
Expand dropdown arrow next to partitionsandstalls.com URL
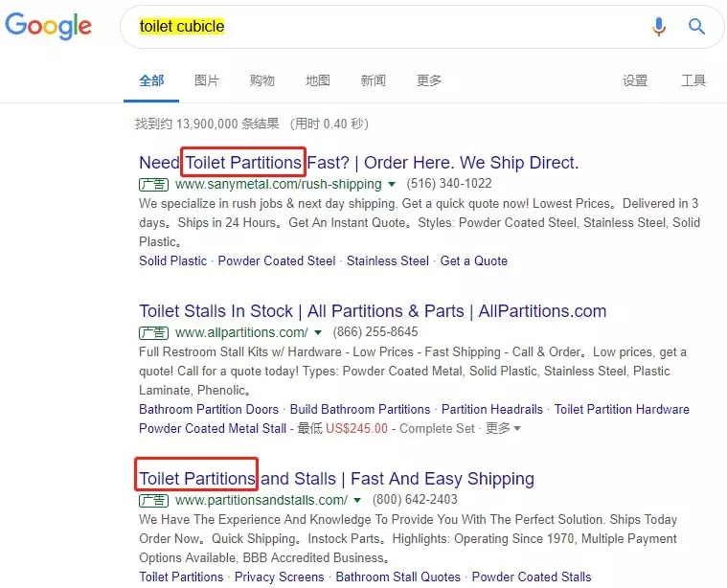pos(357,500)
